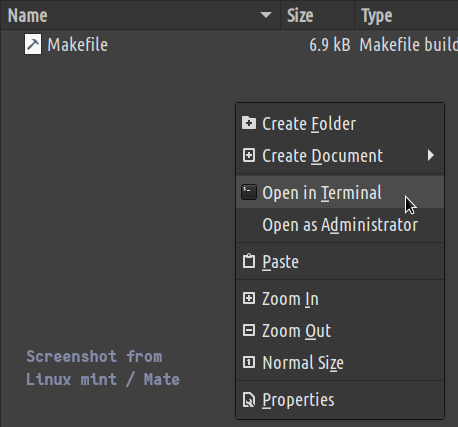Select Zoom In menu entry
Image resolution: width=458 pixels, height=427 pixels.
coord(340,299)
